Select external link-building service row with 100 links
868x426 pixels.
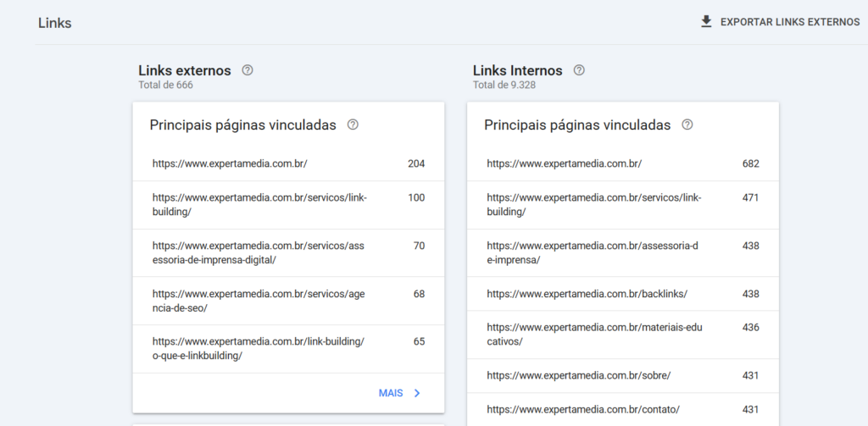point(288,204)
